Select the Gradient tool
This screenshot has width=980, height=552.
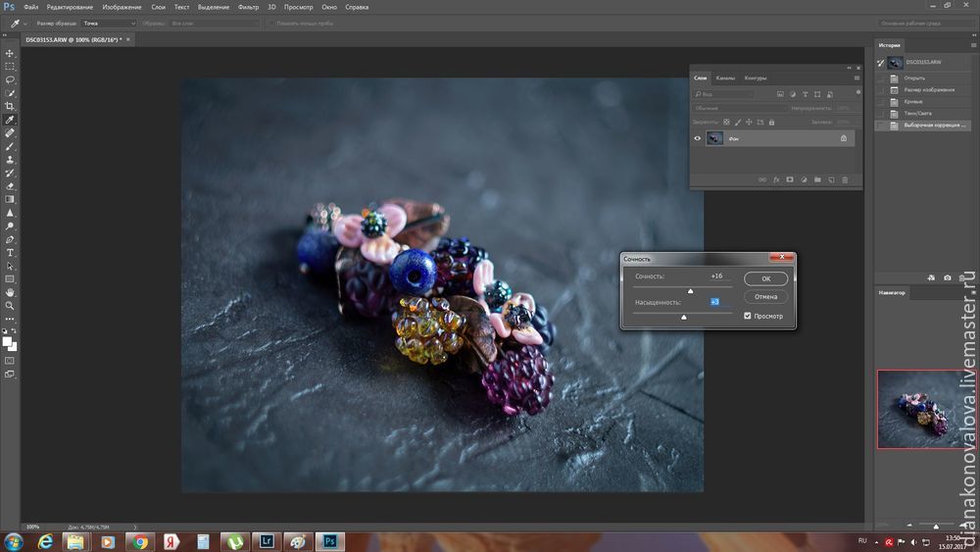[x=10, y=199]
